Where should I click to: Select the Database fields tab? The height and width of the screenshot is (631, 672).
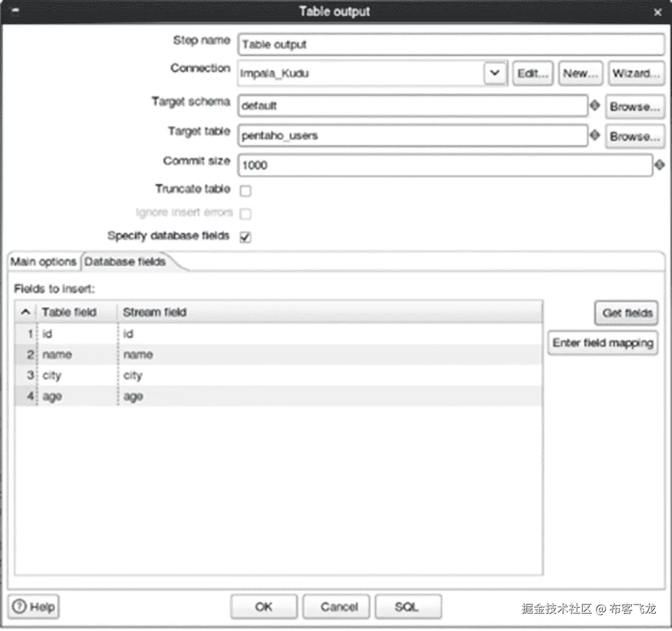pos(125,261)
